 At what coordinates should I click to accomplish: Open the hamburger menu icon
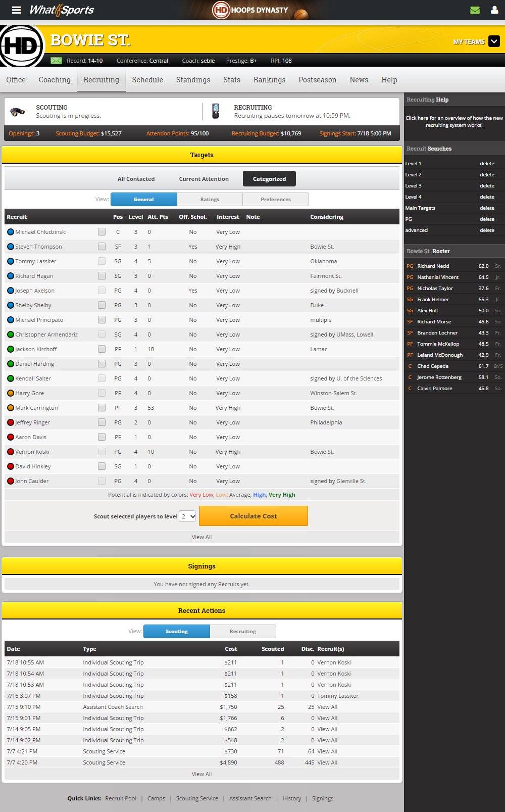pos(17,10)
